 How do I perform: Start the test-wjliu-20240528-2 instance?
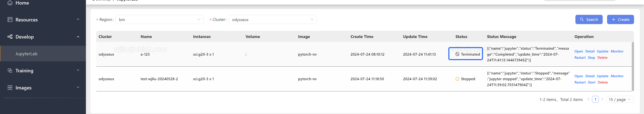click(591, 82)
